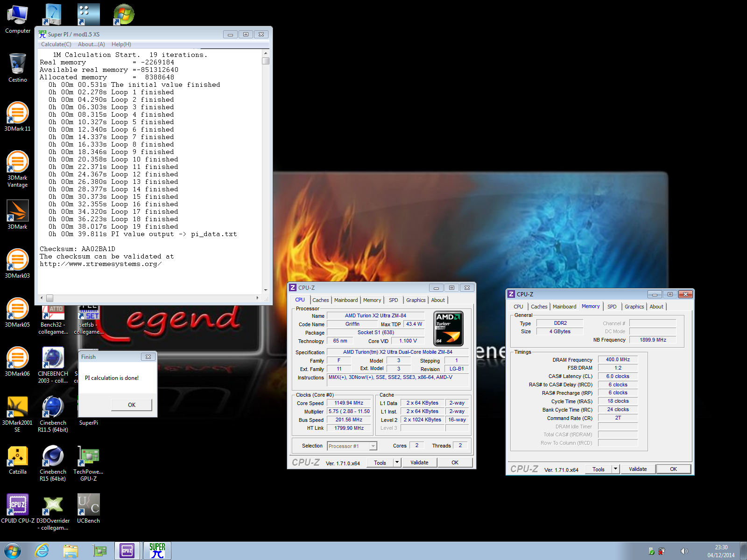Click the Windows Start orb
The image size is (747, 560).
tap(13, 551)
